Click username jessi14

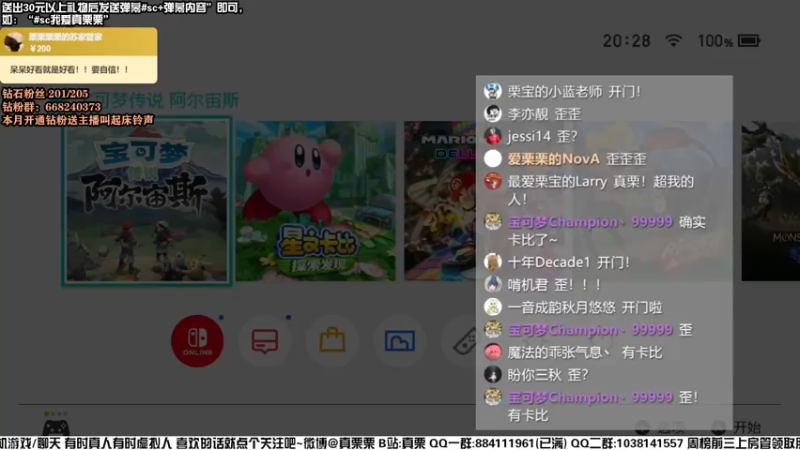(x=529, y=136)
